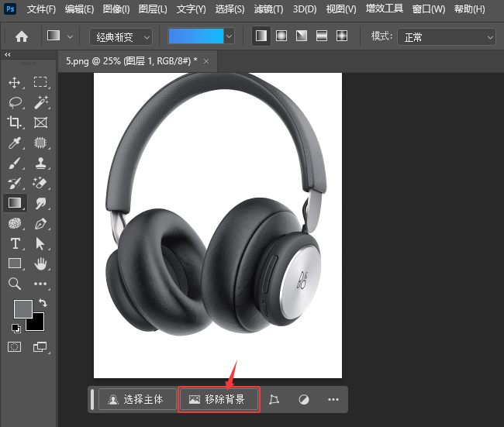Select the Crop tool
Screen dimensions: 504x427
coord(14,122)
